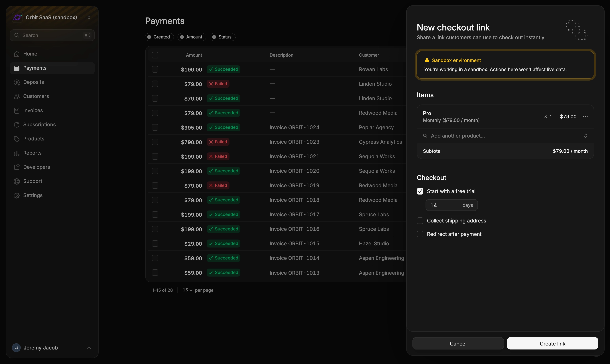Click the Status filter label
The image size is (610, 364).
(225, 37)
